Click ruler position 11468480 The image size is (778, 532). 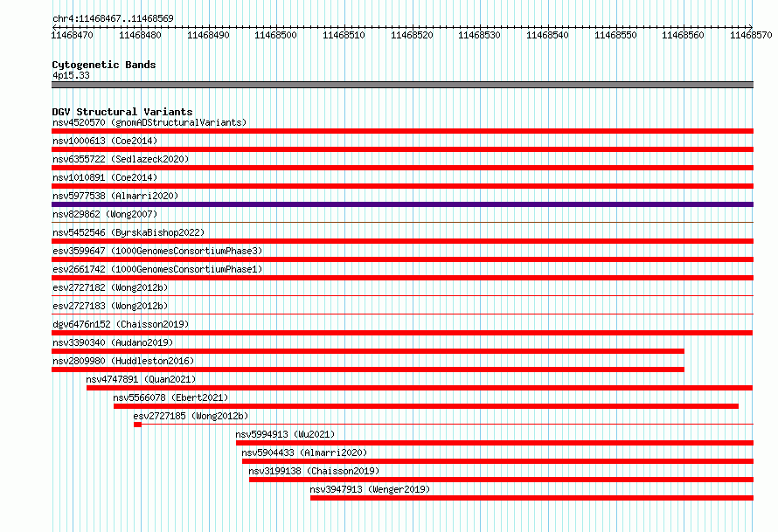140,35
